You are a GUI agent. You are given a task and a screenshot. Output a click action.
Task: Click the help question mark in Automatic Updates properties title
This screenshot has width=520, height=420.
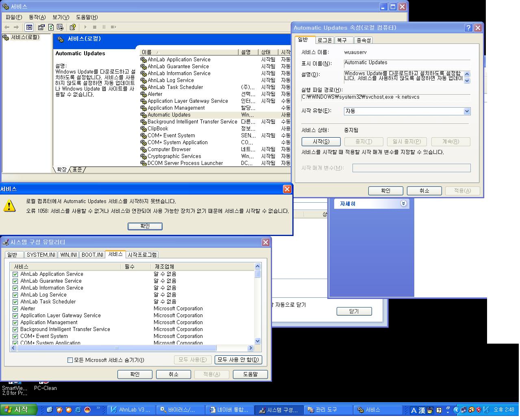click(468, 28)
